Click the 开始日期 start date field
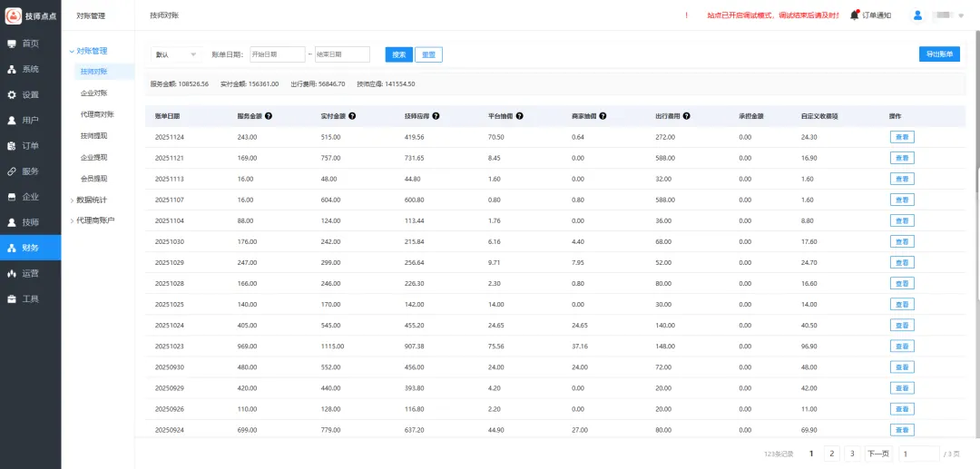The height and width of the screenshot is (469, 980). pyautogui.click(x=277, y=54)
